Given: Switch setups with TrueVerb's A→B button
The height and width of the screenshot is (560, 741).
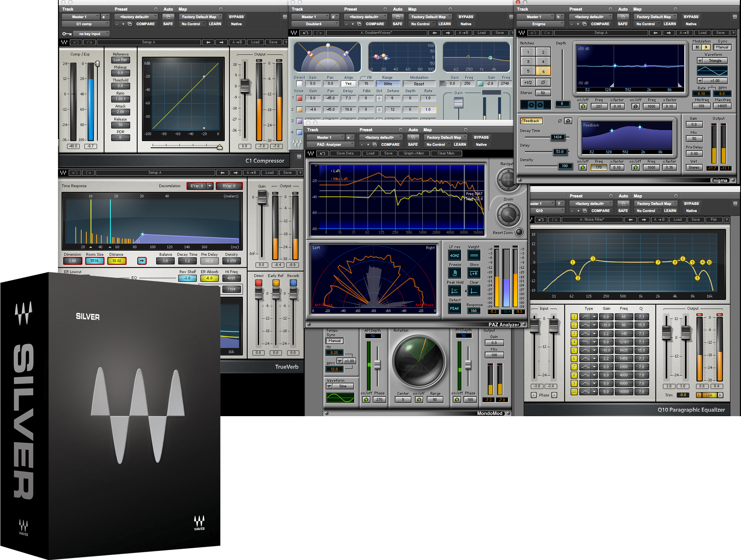Looking at the screenshot, I should (x=251, y=172).
